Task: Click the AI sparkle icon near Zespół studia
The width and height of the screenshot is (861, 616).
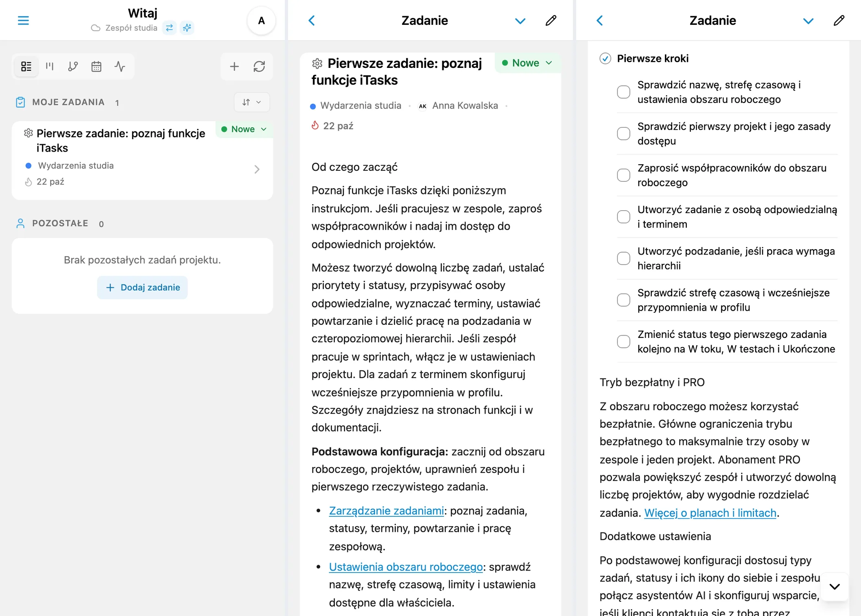Action: pos(187,28)
